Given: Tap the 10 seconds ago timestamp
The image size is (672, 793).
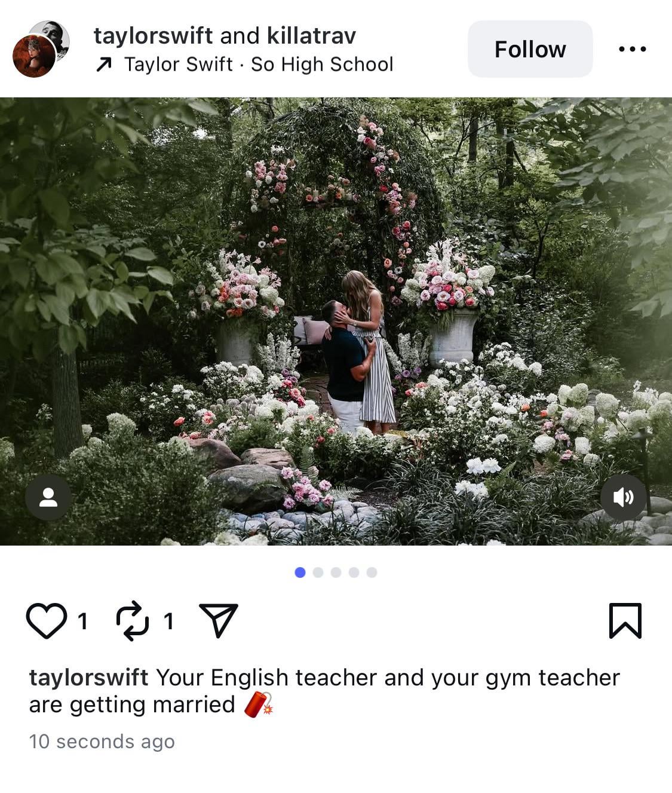Looking at the screenshot, I should (102, 742).
